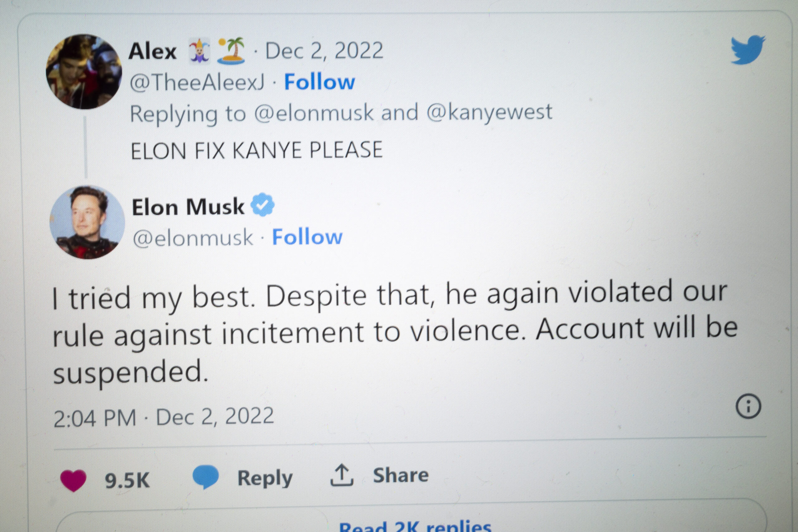
Task: Click the ELON FIX KANYE PLEASE tweet text
Action: click(257, 150)
